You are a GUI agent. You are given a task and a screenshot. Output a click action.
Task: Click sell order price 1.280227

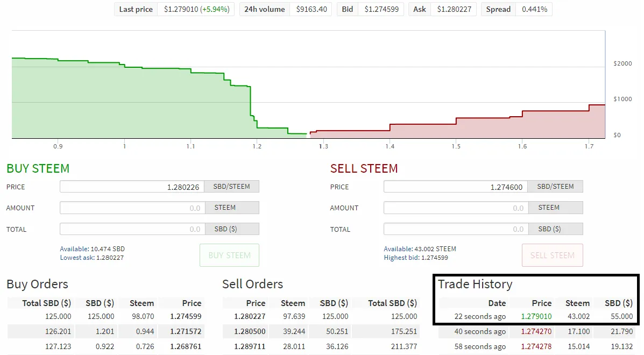tap(250, 316)
